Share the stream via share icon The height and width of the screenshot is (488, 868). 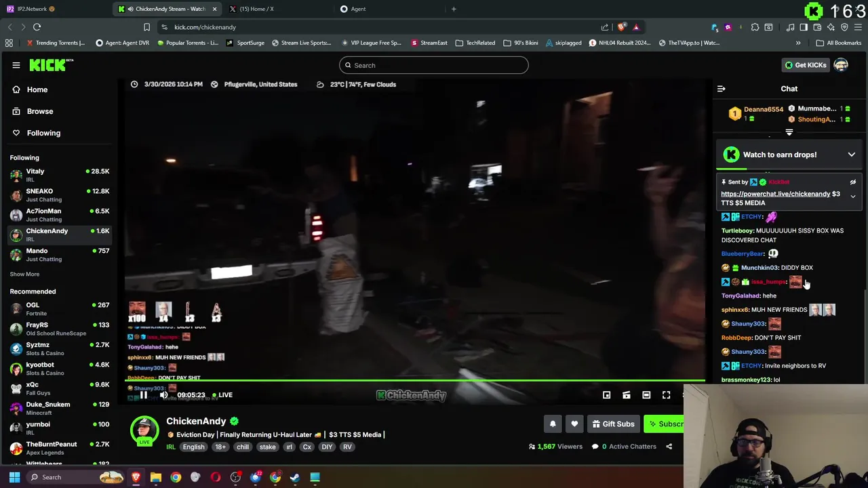pyautogui.click(x=669, y=447)
